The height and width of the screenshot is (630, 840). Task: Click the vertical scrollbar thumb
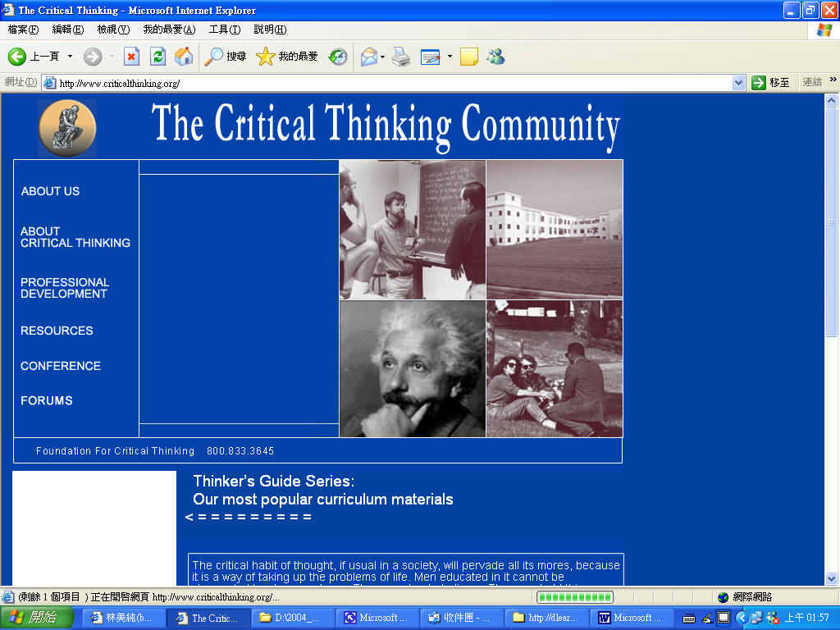point(832,222)
